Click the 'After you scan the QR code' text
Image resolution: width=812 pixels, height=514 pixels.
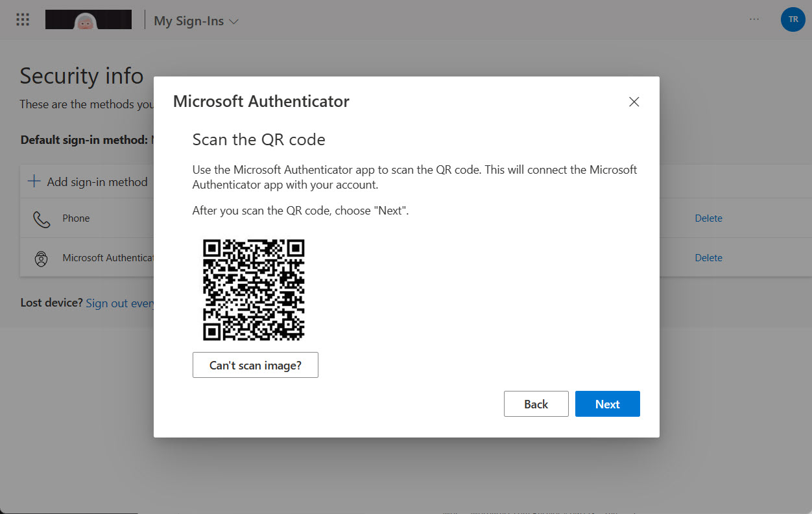pyautogui.click(x=300, y=211)
